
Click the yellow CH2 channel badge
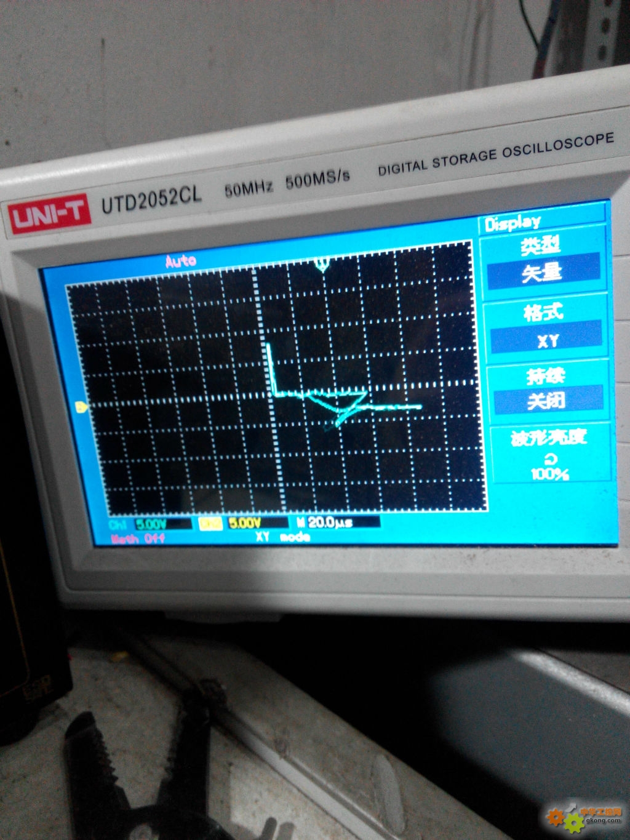(210, 524)
